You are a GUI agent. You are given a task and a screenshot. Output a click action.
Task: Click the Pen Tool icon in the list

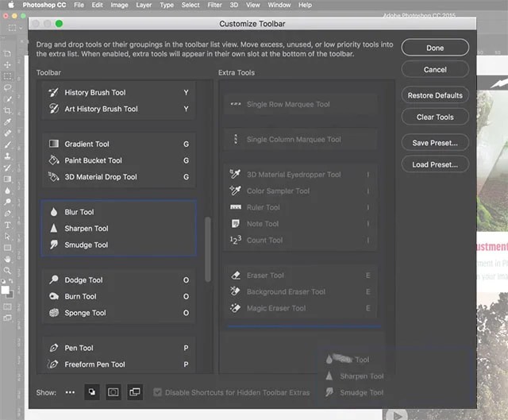click(x=54, y=348)
